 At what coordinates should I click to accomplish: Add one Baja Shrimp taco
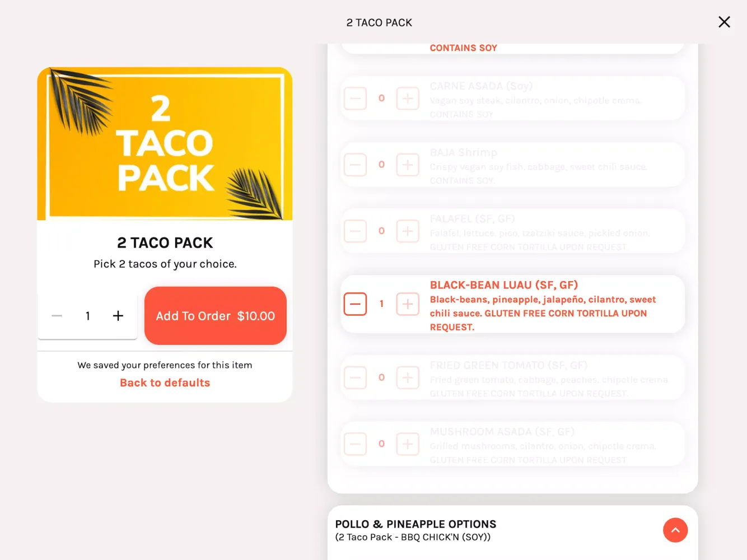[408, 165]
